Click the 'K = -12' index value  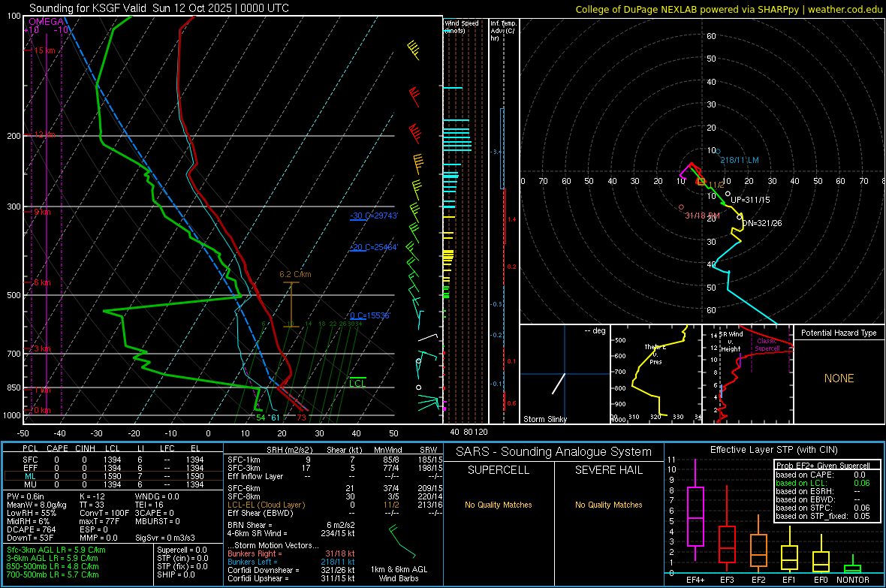(x=92, y=496)
